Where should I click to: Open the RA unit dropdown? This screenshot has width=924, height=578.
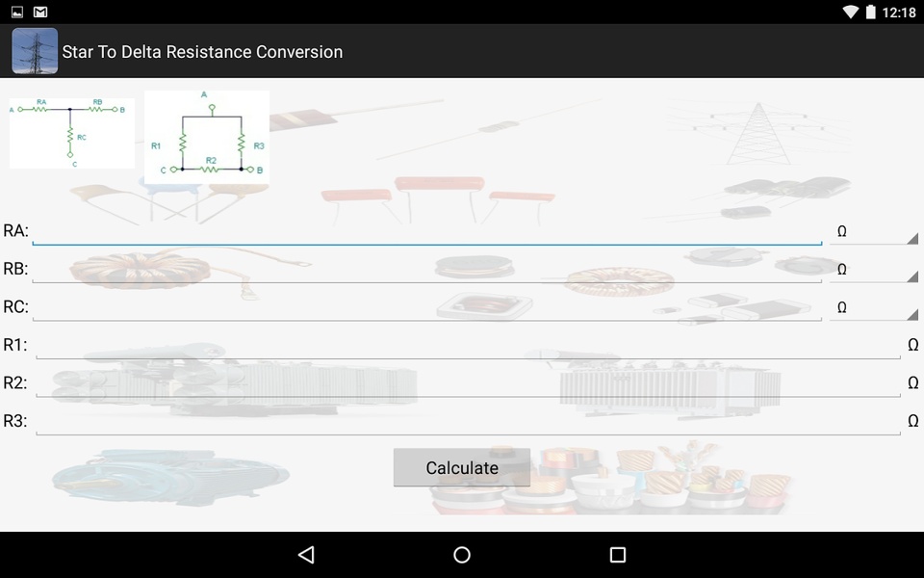pyautogui.click(x=874, y=231)
